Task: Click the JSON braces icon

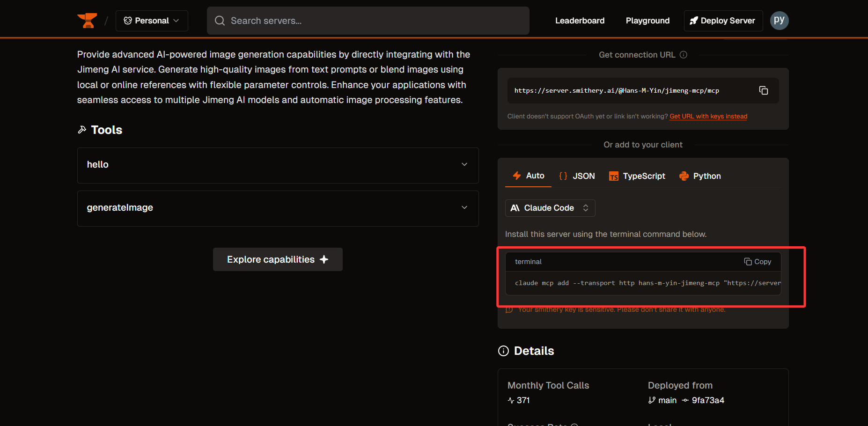Action: click(x=563, y=176)
